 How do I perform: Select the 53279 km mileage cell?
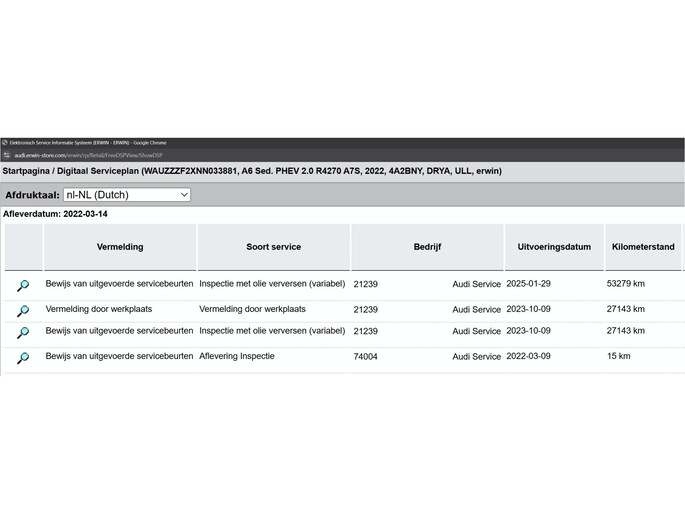[x=625, y=284]
